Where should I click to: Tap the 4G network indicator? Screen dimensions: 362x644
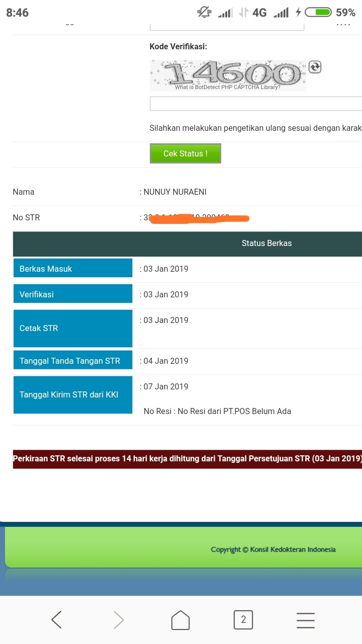pyautogui.click(x=259, y=12)
